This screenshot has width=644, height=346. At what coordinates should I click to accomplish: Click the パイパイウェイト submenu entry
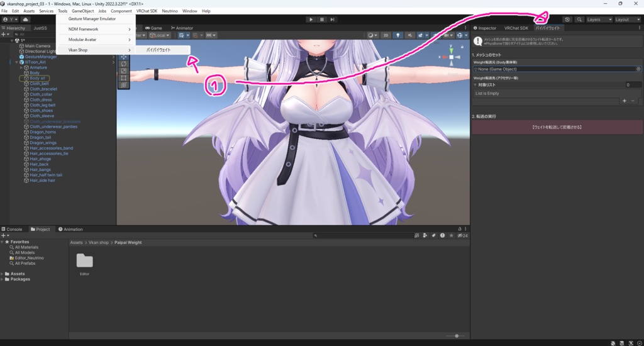162,50
